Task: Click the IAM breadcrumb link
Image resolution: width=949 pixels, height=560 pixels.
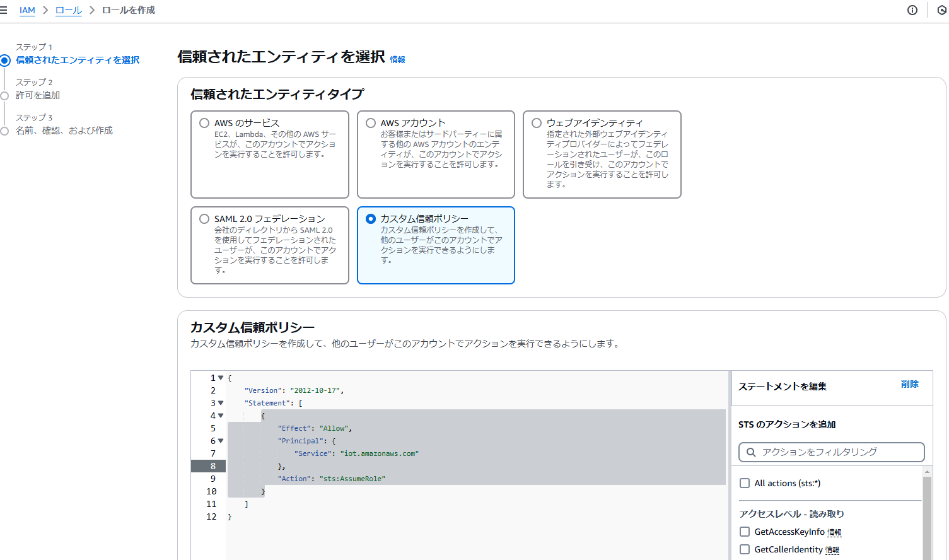Action: click(27, 10)
